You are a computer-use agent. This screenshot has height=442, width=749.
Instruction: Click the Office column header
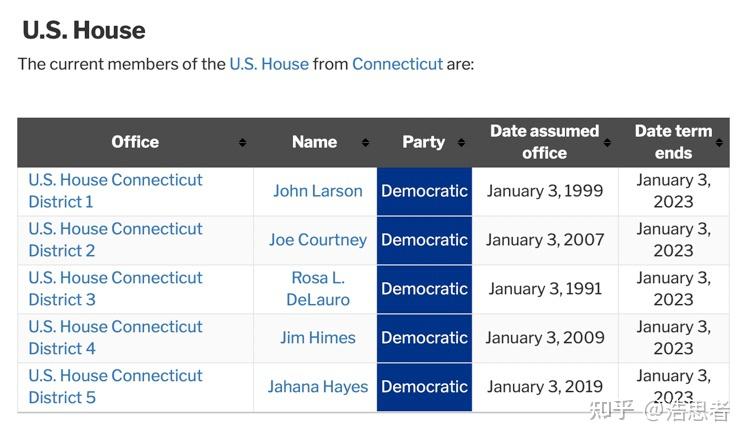coord(135,142)
